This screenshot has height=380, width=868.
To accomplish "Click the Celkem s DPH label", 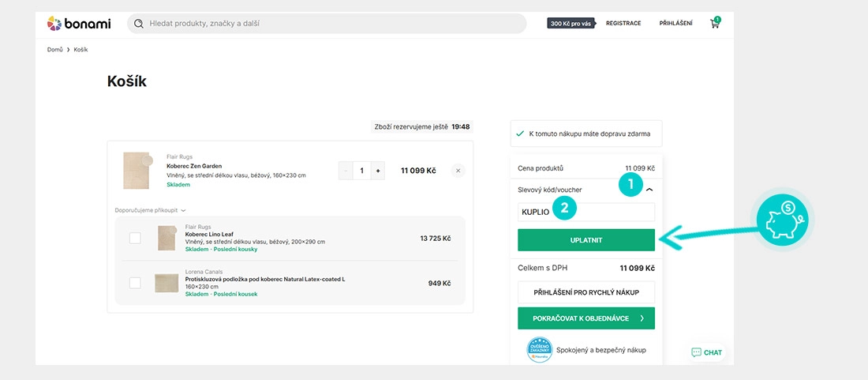I will tap(543, 268).
